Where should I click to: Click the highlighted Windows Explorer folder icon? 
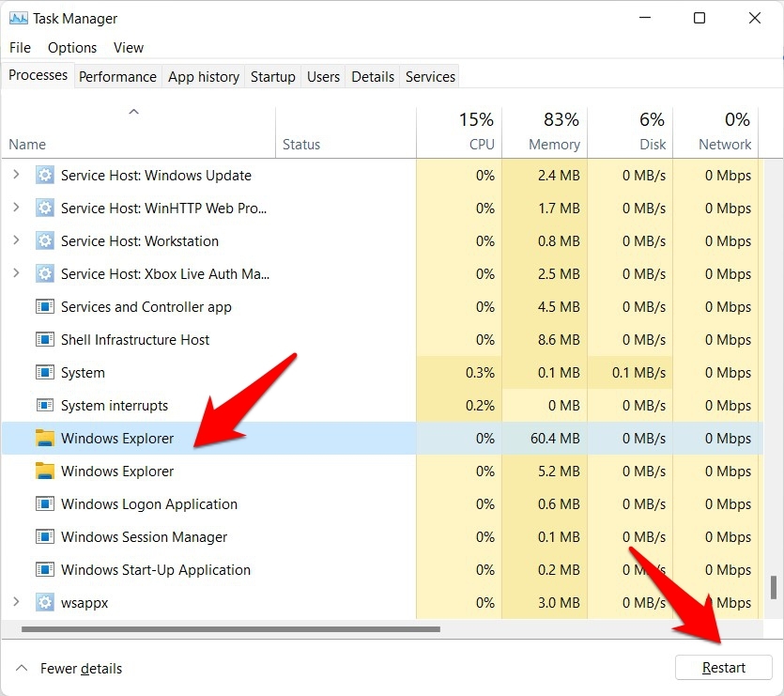point(45,439)
